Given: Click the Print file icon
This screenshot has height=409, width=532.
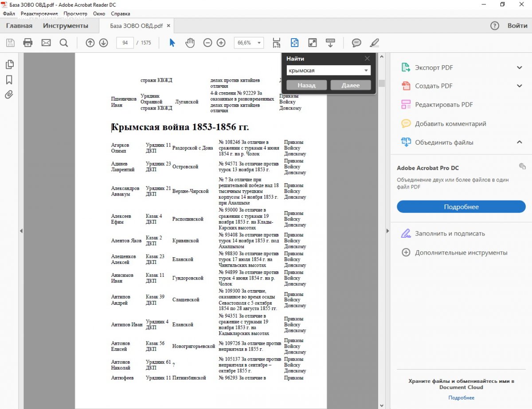Looking at the screenshot, I should tap(28, 43).
